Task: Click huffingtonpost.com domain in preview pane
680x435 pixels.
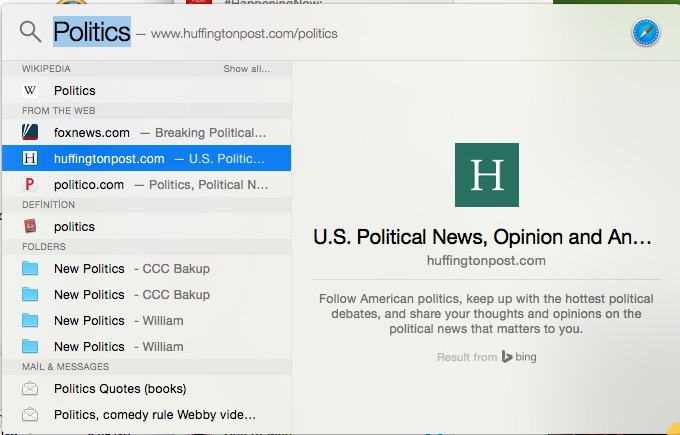Action: pos(486,261)
